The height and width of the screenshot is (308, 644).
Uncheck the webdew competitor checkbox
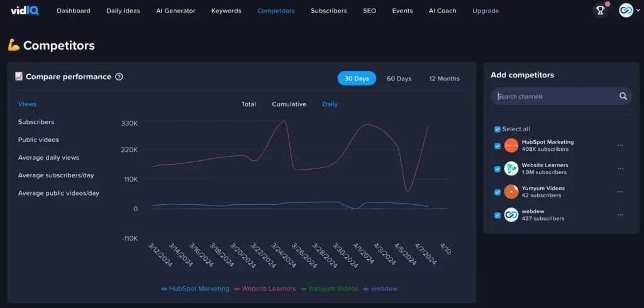pyautogui.click(x=497, y=215)
